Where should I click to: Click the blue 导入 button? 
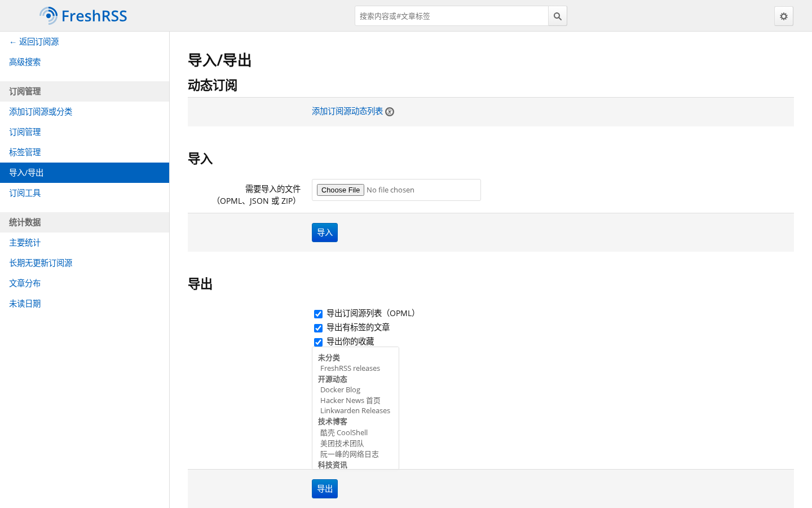click(x=325, y=233)
